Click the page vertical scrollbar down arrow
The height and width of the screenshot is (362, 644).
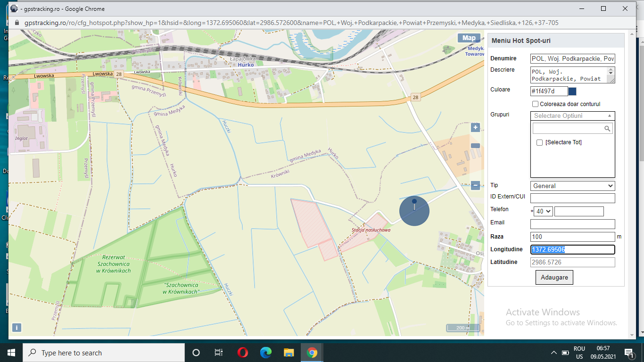[x=632, y=335]
